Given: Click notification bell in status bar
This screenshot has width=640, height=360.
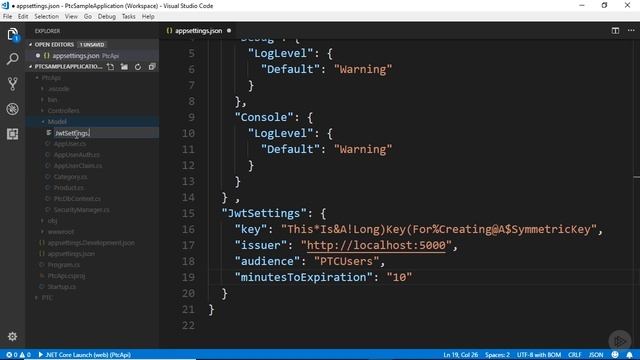Looking at the screenshot, I should click(629, 355).
